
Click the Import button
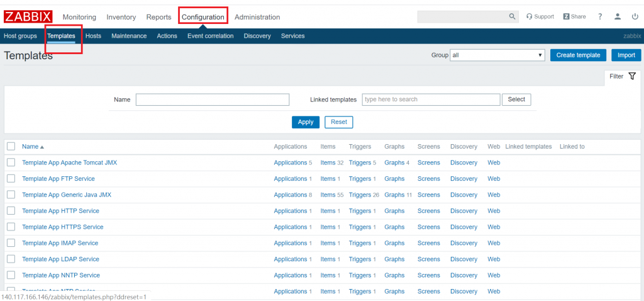pos(626,55)
